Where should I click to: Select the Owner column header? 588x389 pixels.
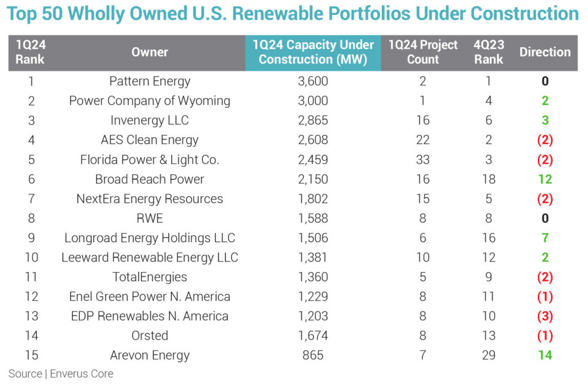pyautogui.click(x=150, y=52)
